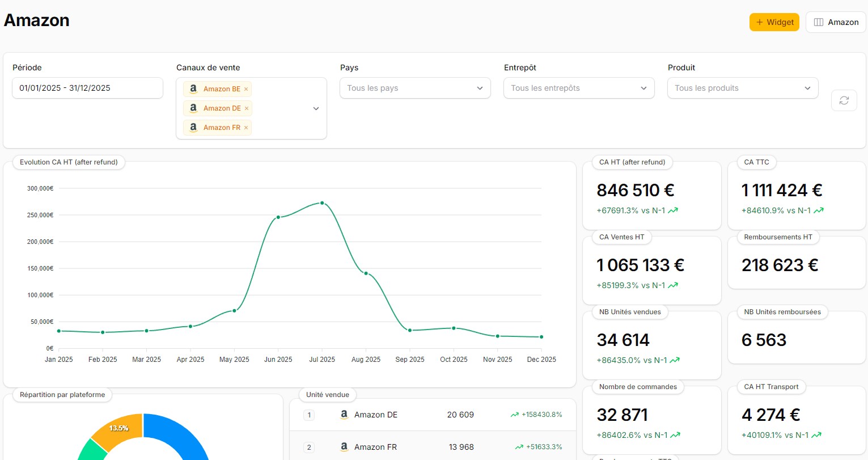This screenshot has height=460, width=868.
Task: Expand the Canaux de vente channel list chevron
Action: pos(316,108)
